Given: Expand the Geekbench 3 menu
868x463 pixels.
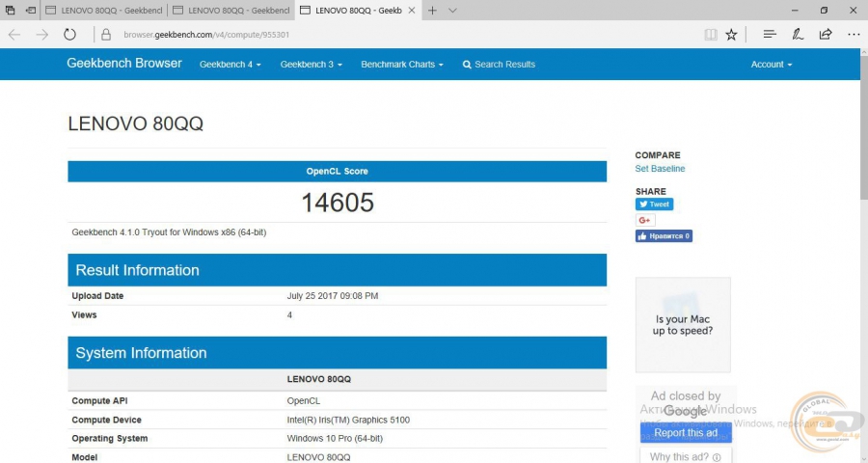Looking at the screenshot, I should click(311, 65).
